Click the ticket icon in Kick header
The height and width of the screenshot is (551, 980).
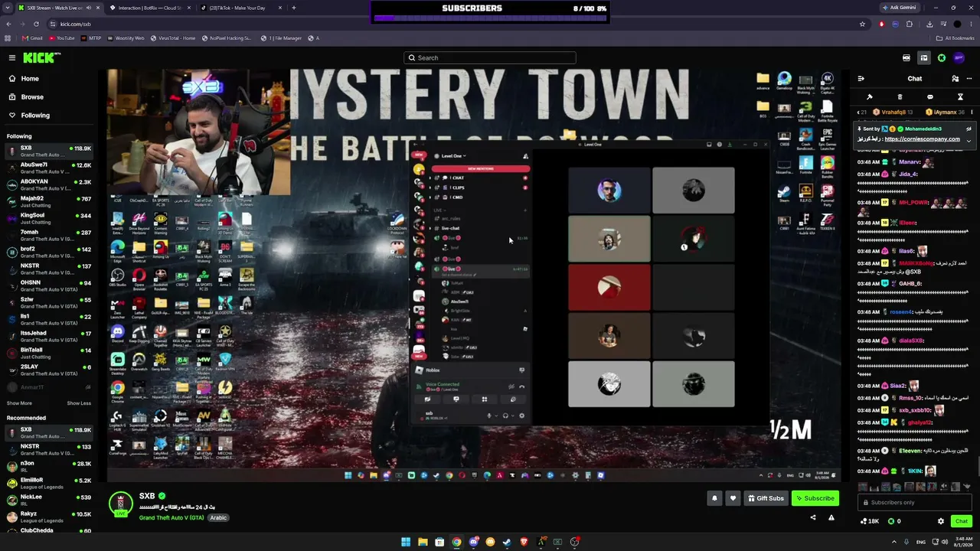coord(906,57)
